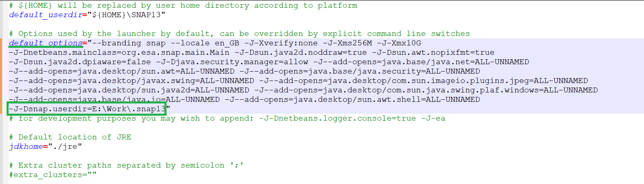Place cursor in the "./jre" value
Viewport: 644px width, 184px height.
[x=65, y=146]
